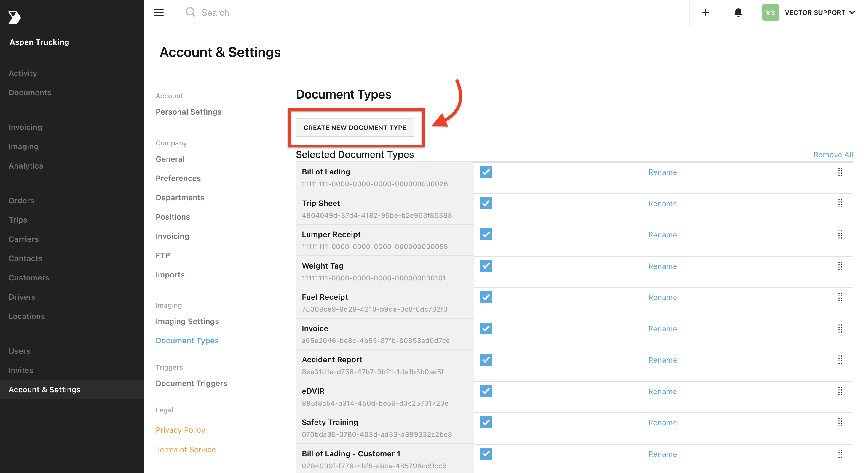Rename the Fuel Receipt type
This screenshot has height=473, width=868.
[663, 297]
